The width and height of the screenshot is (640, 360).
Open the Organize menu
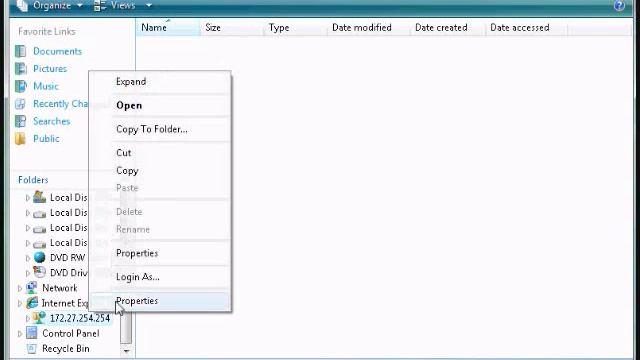click(52, 5)
